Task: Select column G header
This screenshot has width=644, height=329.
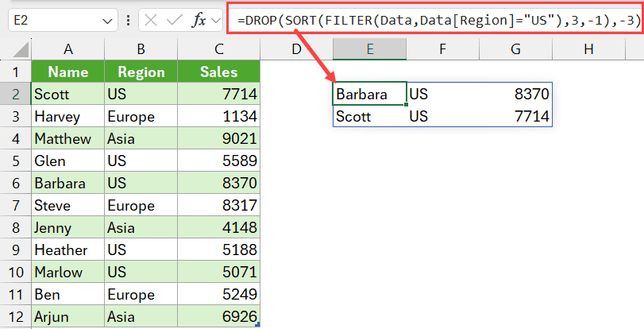Action: pos(516,49)
